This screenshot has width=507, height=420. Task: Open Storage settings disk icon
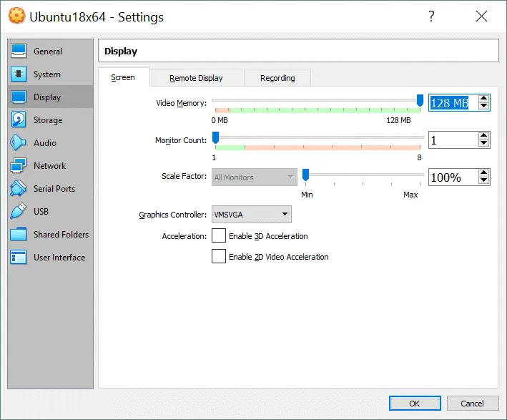tap(19, 120)
